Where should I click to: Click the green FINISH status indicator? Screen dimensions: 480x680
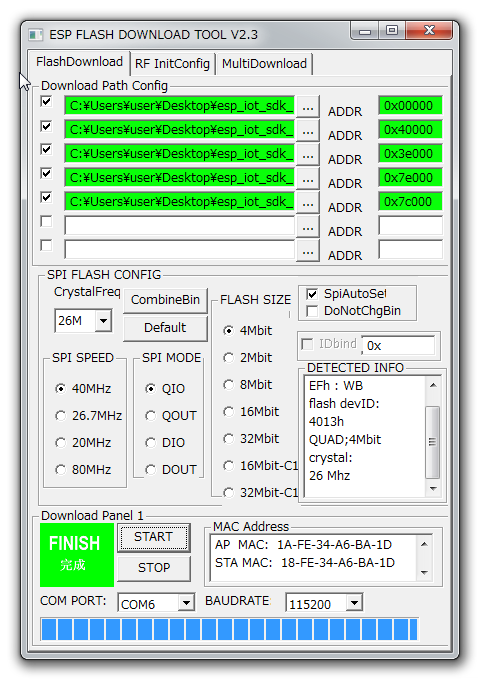(x=77, y=555)
